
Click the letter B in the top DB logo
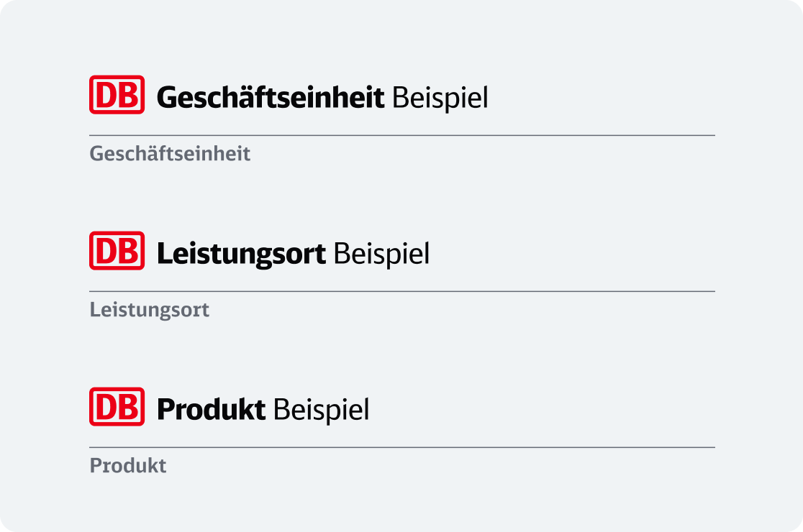pyautogui.click(x=129, y=95)
